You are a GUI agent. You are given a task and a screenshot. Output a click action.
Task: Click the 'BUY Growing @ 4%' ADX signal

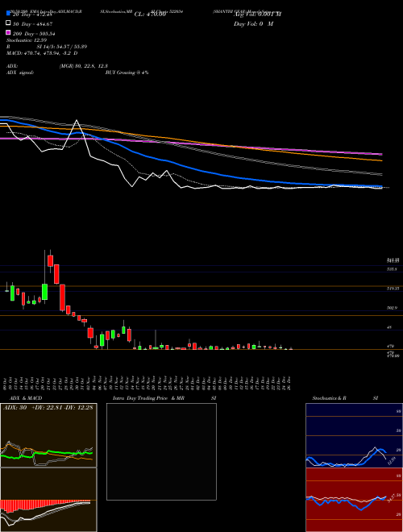(127, 73)
